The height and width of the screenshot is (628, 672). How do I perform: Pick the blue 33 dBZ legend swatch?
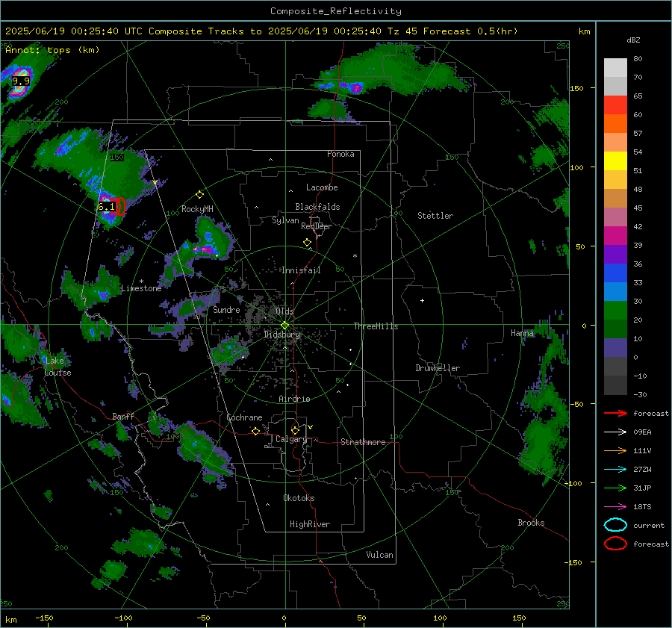615,273
